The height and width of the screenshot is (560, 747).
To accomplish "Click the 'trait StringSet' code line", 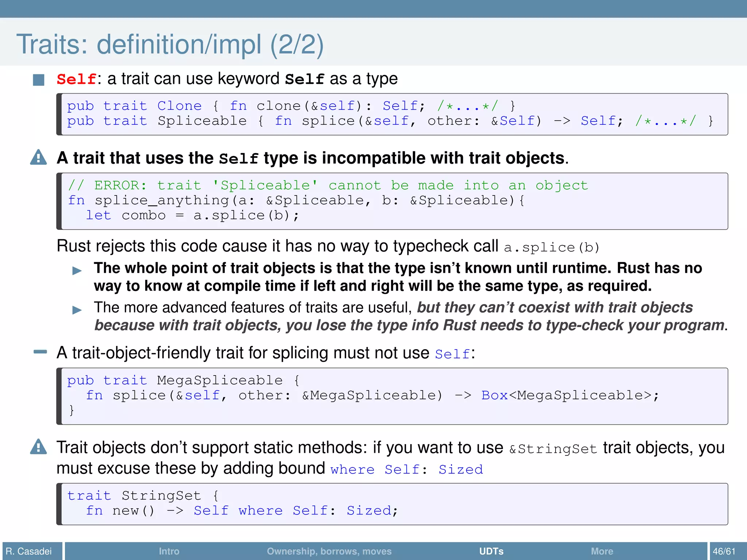I will click(143, 495).
